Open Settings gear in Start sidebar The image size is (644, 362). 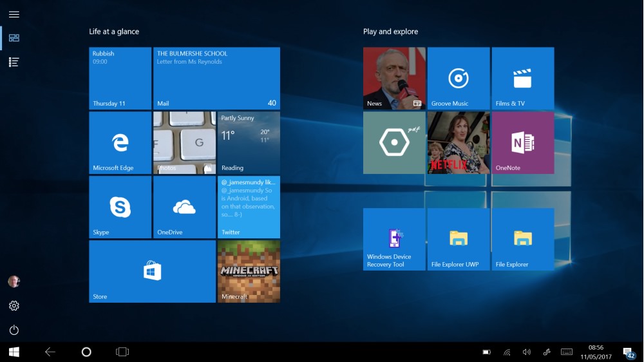pyautogui.click(x=14, y=306)
